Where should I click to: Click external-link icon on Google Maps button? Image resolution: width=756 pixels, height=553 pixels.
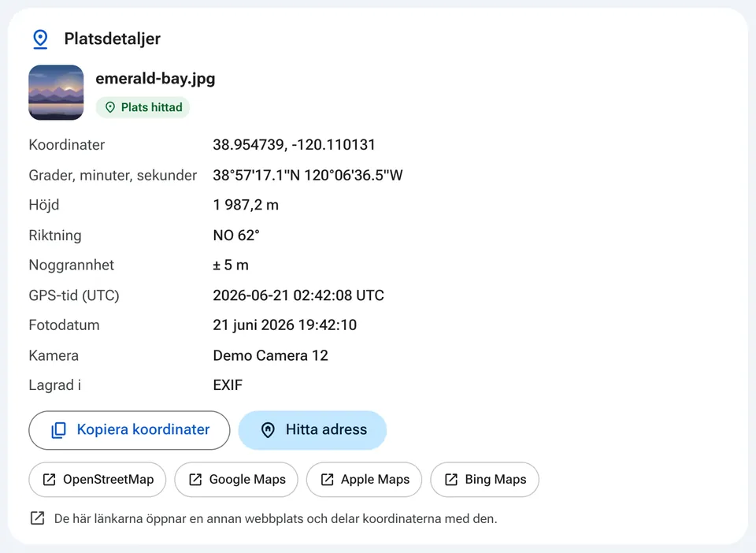[195, 479]
